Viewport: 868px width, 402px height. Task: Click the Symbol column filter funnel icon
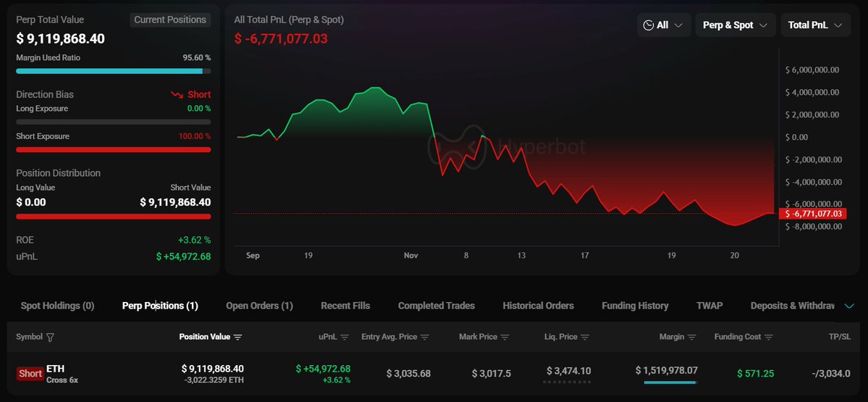coord(51,338)
